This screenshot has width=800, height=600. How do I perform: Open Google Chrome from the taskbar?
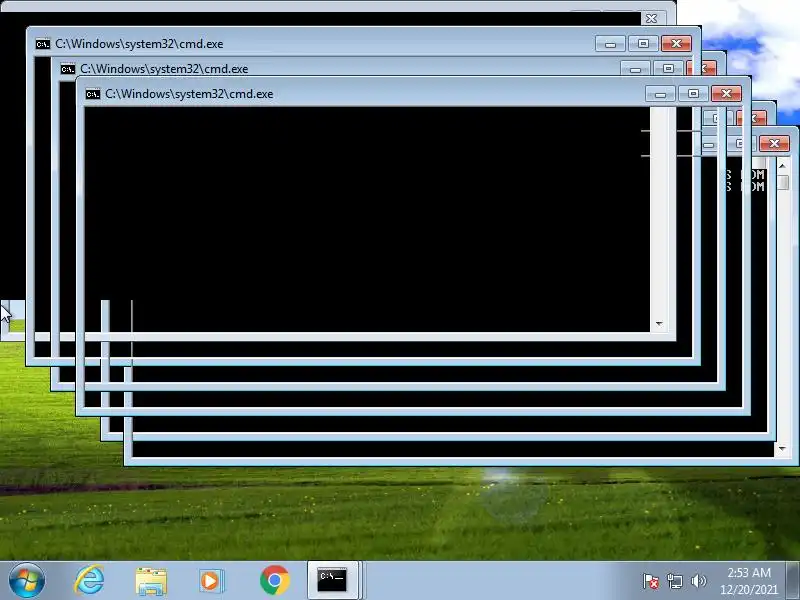point(274,581)
